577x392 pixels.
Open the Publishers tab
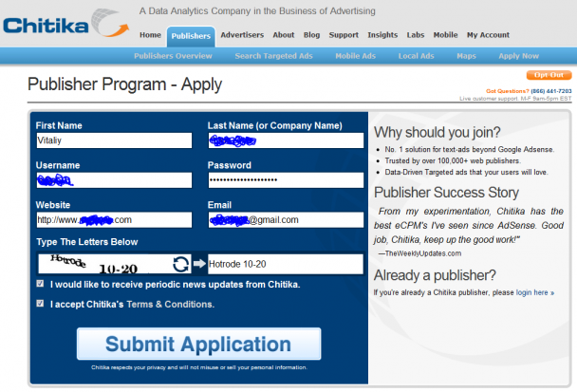click(x=191, y=36)
